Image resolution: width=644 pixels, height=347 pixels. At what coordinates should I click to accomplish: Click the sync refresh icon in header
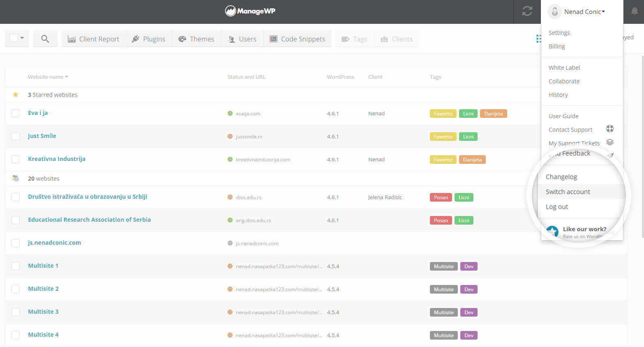pos(527,11)
